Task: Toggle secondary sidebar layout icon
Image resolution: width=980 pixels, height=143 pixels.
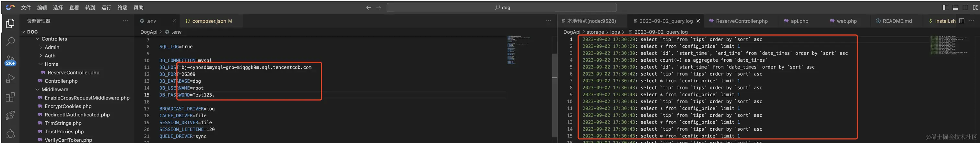Action: 965,7
